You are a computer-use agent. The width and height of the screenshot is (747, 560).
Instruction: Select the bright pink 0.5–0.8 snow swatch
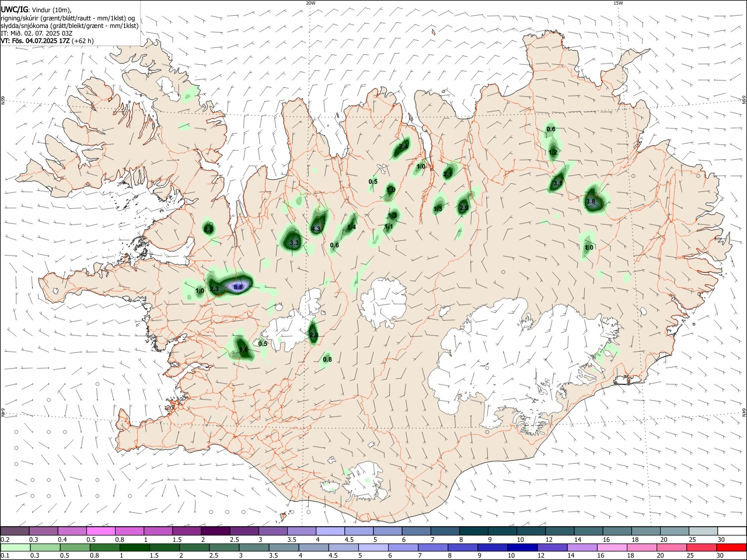tap(100, 531)
